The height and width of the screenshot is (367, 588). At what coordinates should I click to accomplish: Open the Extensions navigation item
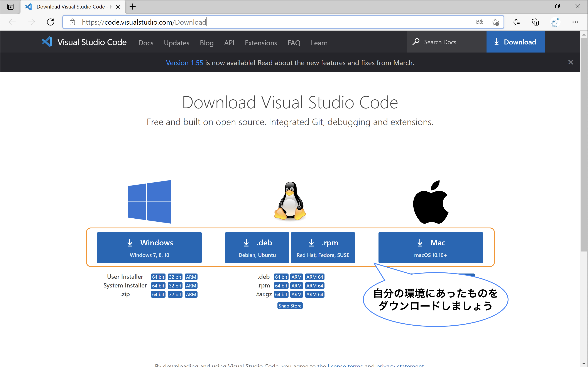point(261,43)
